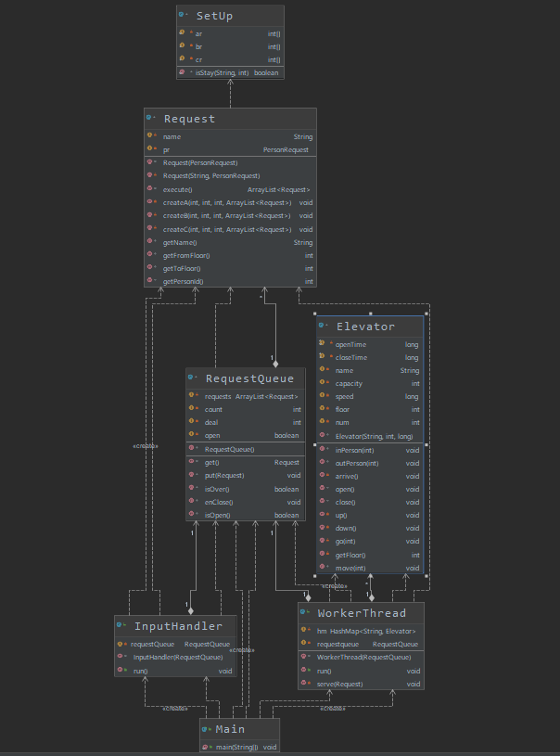The image size is (560, 756).
Task: Click the Request(String, PersonRequest) constructor
Action: coord(230,176)
